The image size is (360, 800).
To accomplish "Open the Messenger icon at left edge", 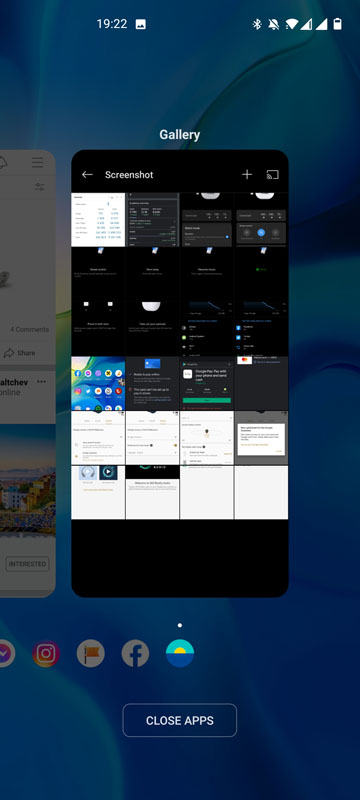I will (6, 654).
